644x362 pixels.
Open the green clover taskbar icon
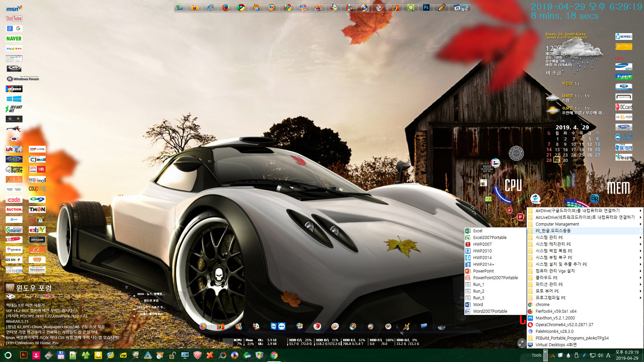86,355
